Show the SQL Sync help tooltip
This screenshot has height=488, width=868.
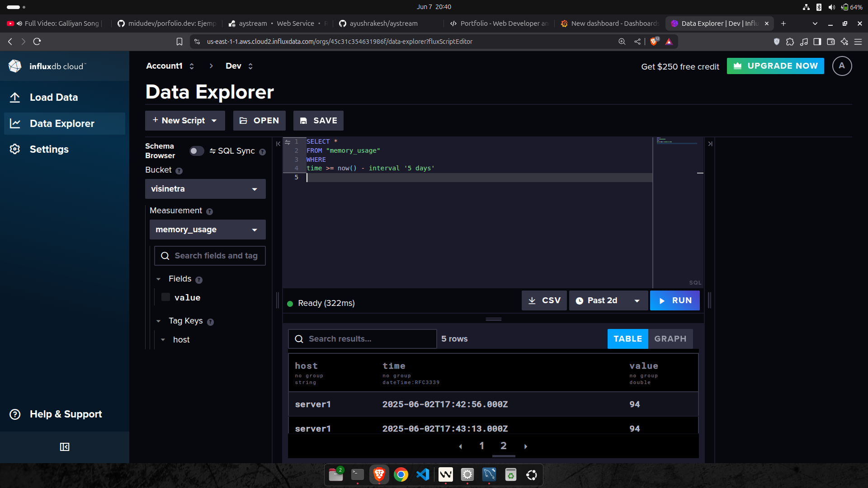coord(262,152)
